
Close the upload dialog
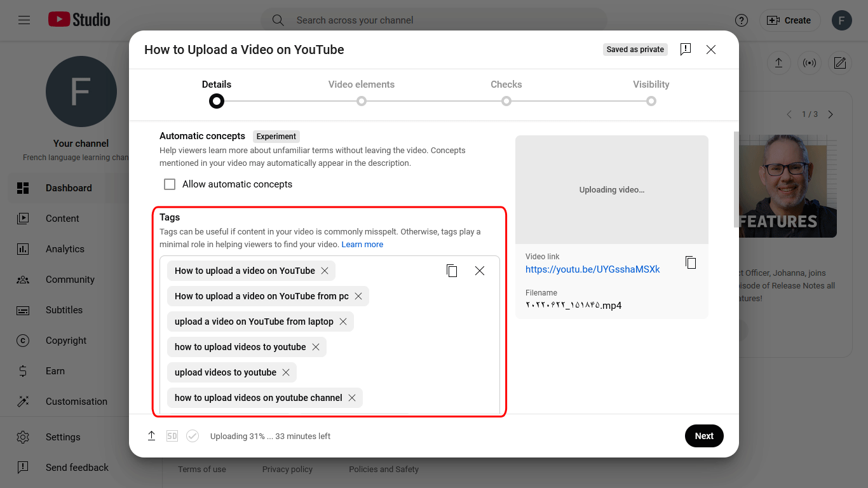coord(711,50)
